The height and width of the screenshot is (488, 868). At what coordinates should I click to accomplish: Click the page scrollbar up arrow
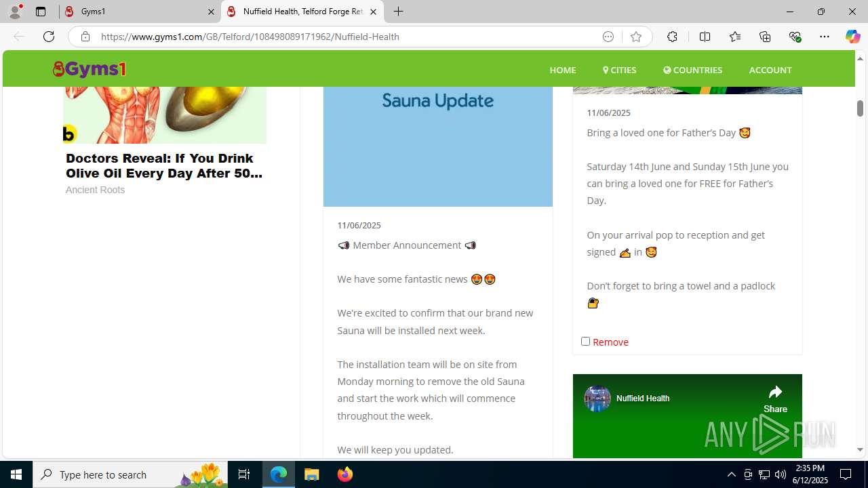pyautogui.click(x=860, y=58)
